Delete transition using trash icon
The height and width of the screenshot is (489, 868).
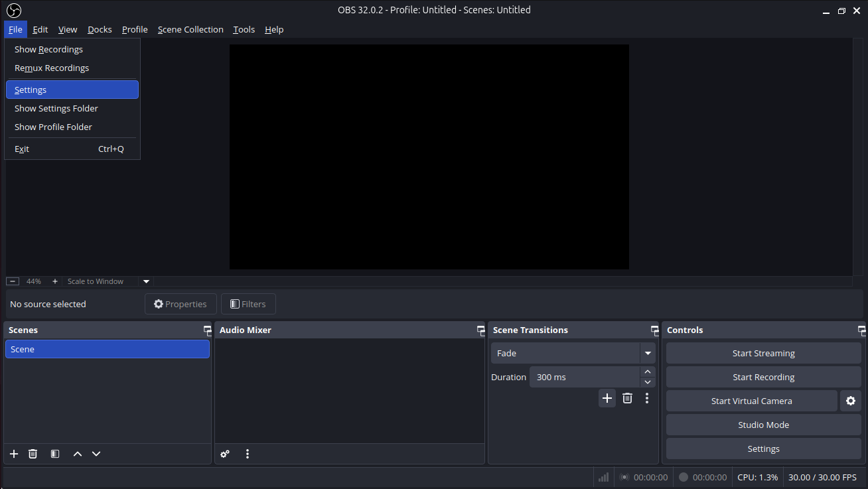627,398
